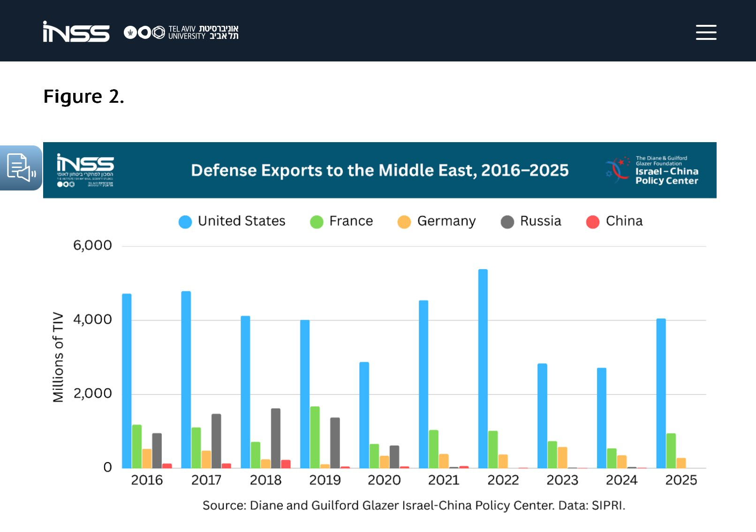Click the 2025 United States blue bar
The height and width of the screenshot is (532, 756).
click(x=661, y=394)
